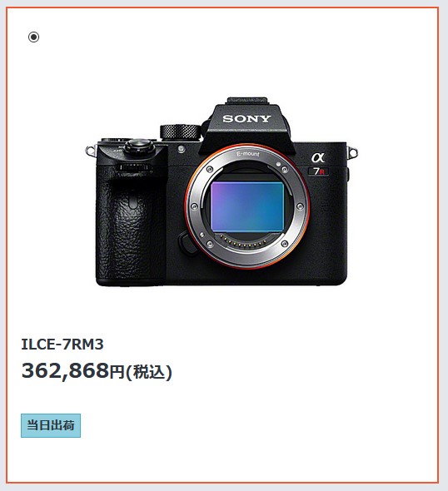Click the SONY logo on the viewfinder
Viewport: 448px width, 491px height.
pyautogui.click(x=246, y=119)
